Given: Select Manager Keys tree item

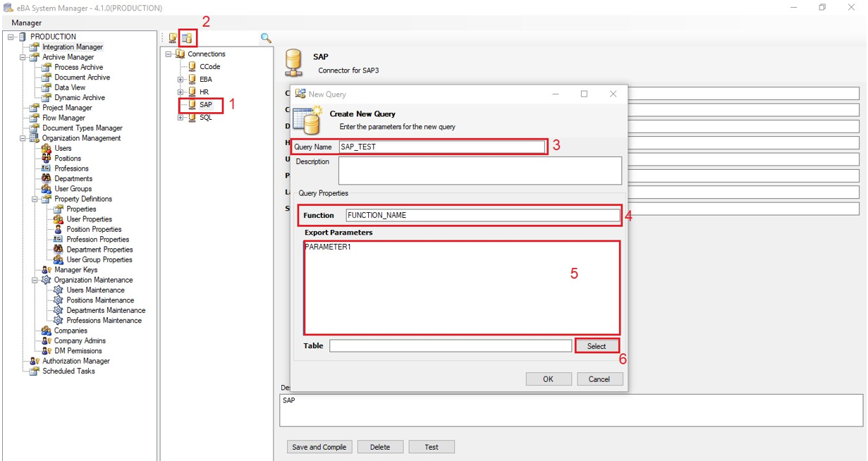Looking at the screenshot, I should pos(75,270).
